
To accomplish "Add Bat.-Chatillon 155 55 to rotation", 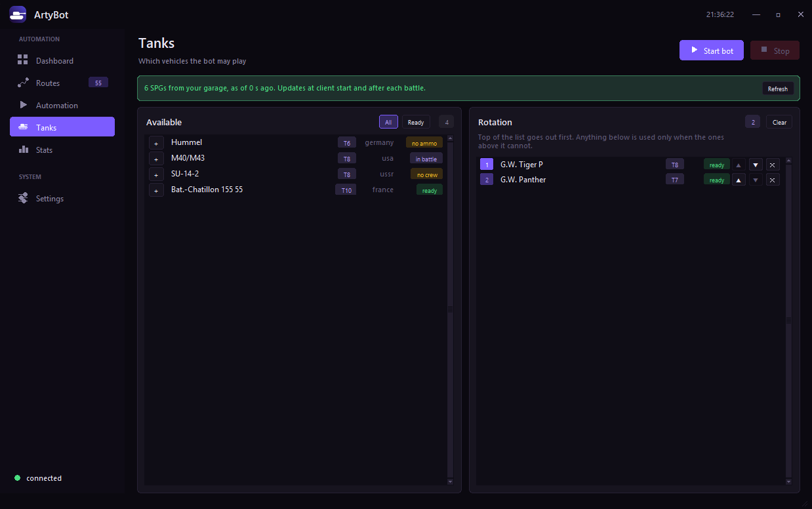I will point(156,190).
